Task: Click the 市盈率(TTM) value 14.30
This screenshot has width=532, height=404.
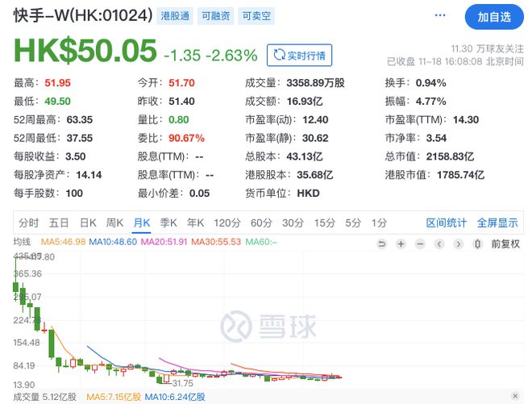Action: point(466,119)
